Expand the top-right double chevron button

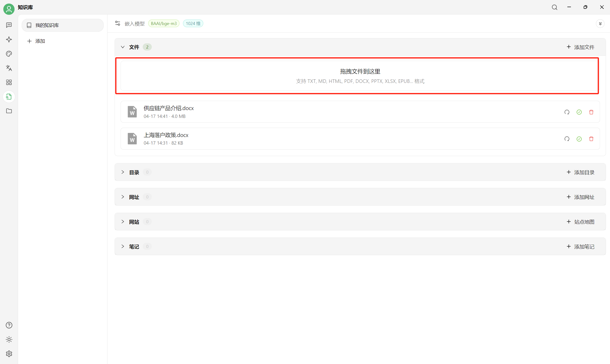pyautogui.click(x=600, y=24)
